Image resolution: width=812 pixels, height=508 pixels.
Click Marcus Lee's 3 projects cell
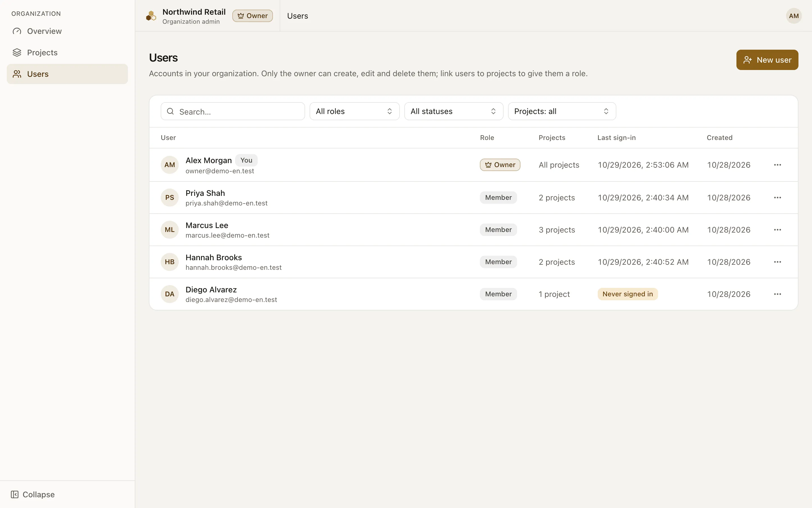(x=557, y=230)
